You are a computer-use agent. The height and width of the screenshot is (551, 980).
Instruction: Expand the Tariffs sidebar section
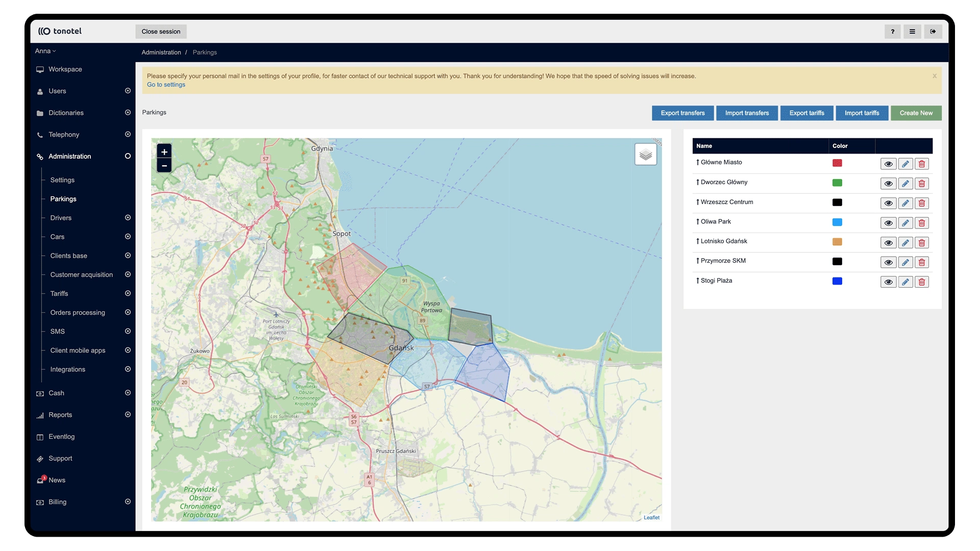click(x=128, y=293)
